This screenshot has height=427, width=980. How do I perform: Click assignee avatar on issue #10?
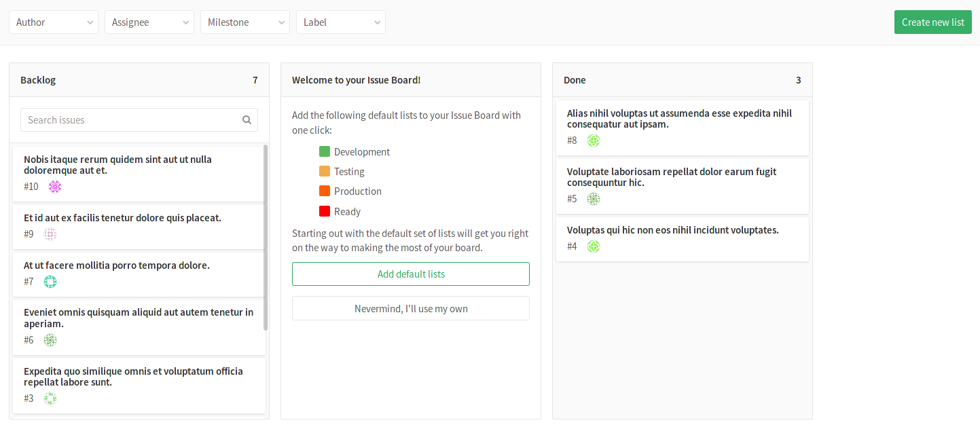click(55, 187)
